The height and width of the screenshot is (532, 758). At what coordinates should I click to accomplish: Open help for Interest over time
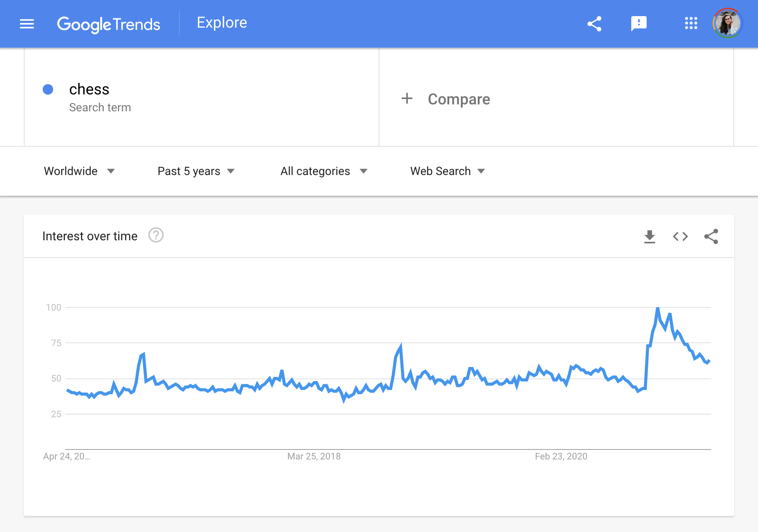[156, 235]
